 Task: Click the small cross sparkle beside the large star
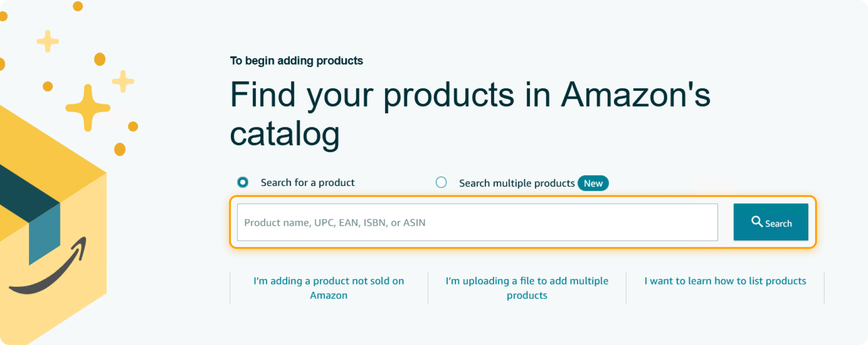[x=123, y=80]
